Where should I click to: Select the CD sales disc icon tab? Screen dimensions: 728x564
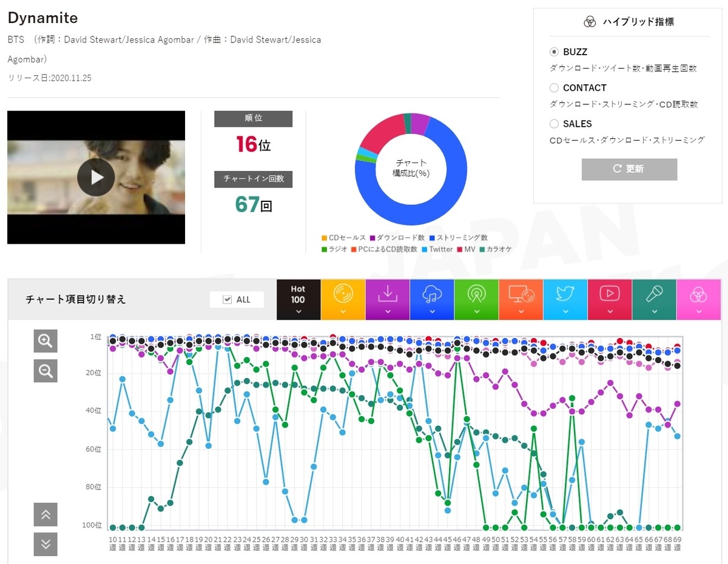pos(343,294)
